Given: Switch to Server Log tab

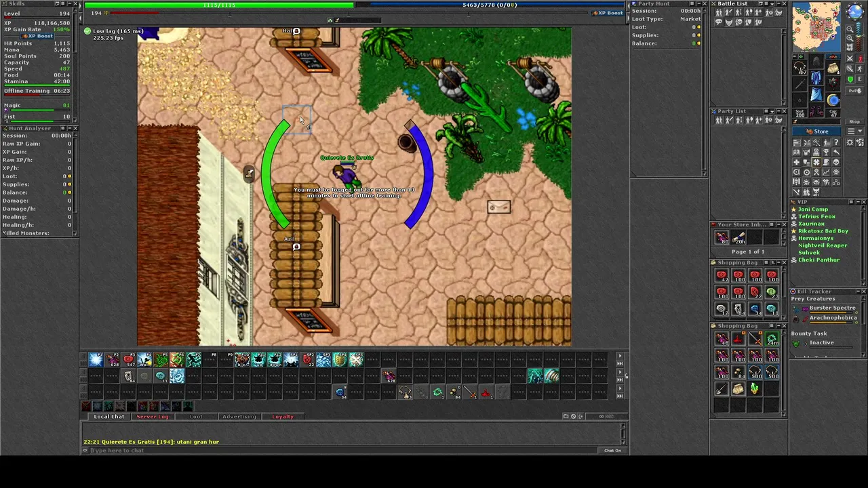Looking at the screenshot, I should [153, 416].
